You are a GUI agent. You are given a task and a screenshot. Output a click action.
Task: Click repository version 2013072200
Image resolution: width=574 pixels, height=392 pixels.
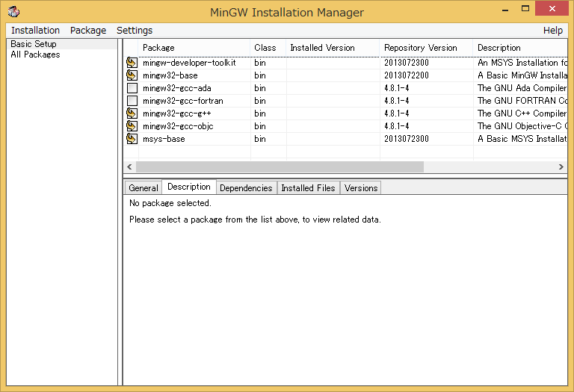coord(407,75)
